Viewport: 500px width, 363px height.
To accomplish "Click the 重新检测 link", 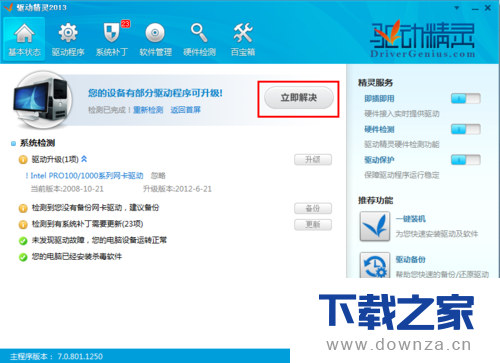I will click(148, 110).
